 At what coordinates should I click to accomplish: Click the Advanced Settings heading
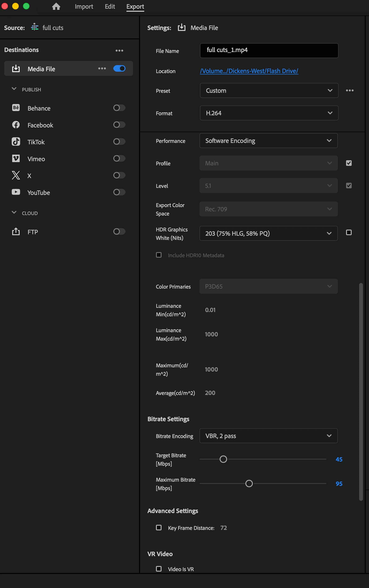pos(173,511)
